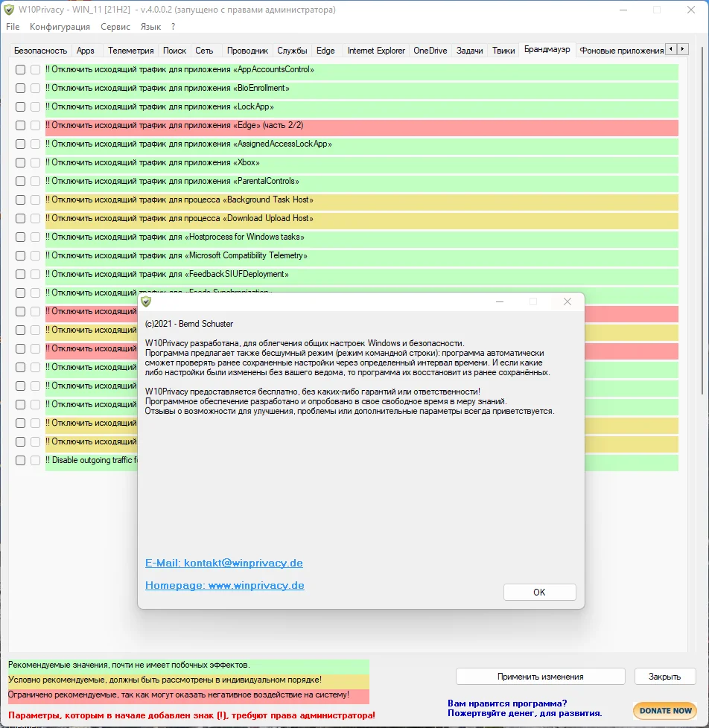Click the Применить изменения button
This screenshot has height=728, width=709.
[x=541, y=677]
